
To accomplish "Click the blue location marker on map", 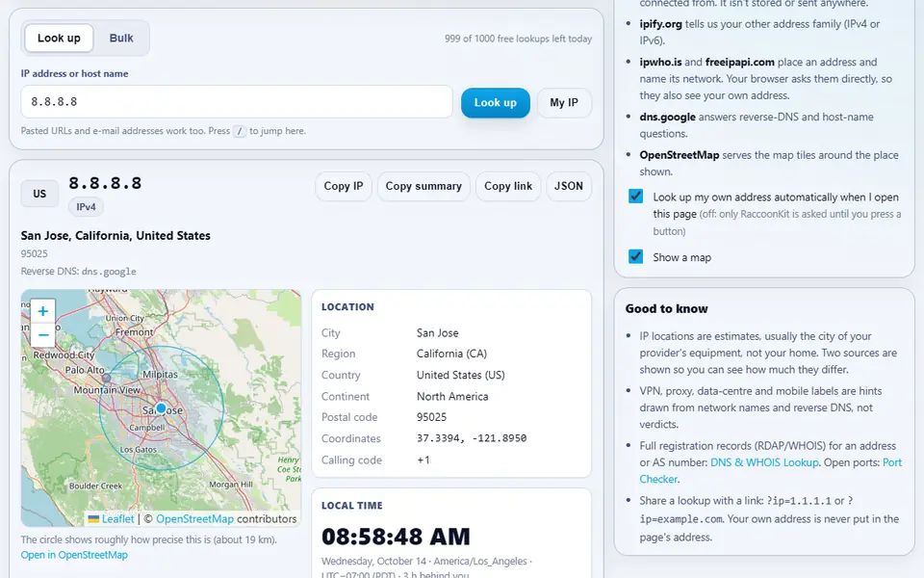I will pos(161,408).
